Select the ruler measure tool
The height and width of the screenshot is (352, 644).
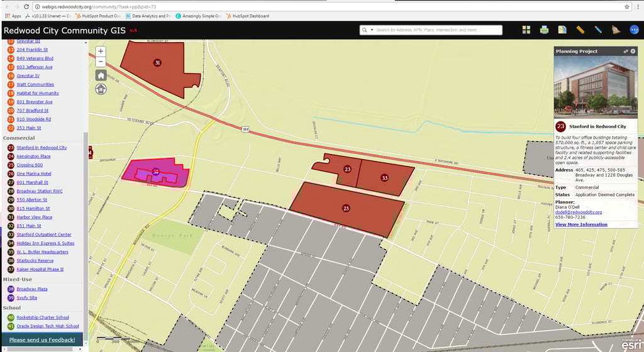580,30
